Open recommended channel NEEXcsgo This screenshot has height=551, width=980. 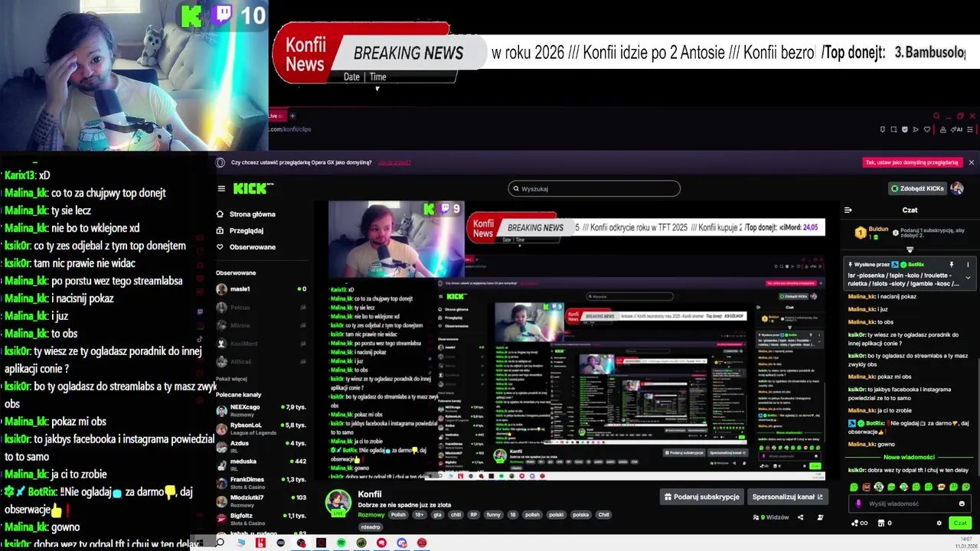click(261, 409)
